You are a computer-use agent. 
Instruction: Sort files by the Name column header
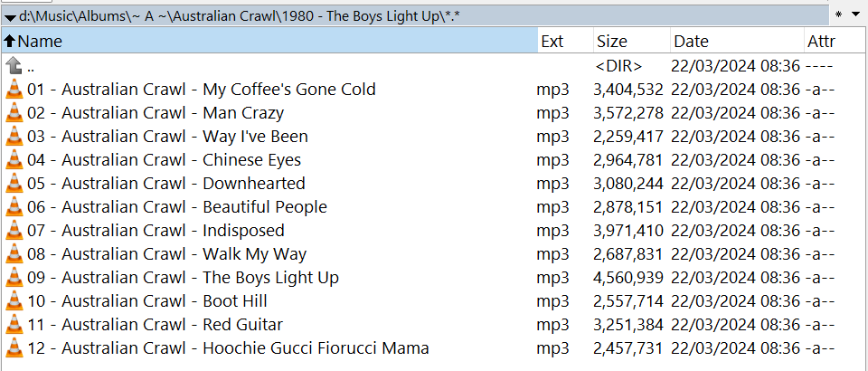269,42
